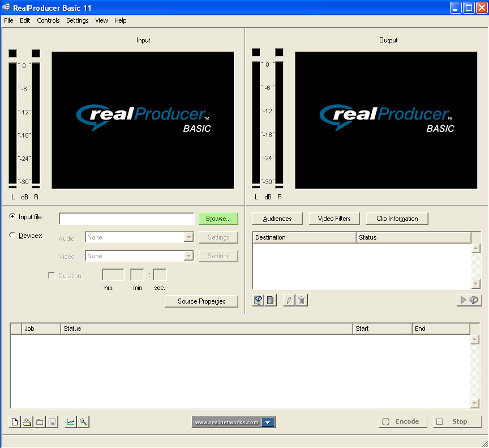Click the Audio device Settings button
Screen dimensions: 489x448
point(218,237)
